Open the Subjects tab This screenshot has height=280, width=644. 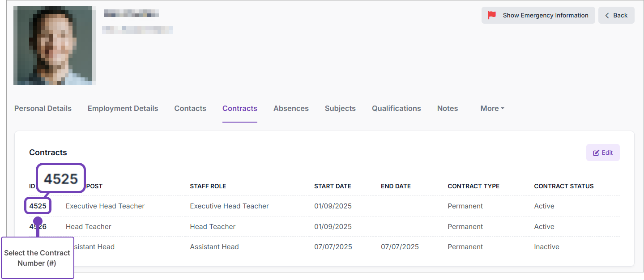click(340, 109)
